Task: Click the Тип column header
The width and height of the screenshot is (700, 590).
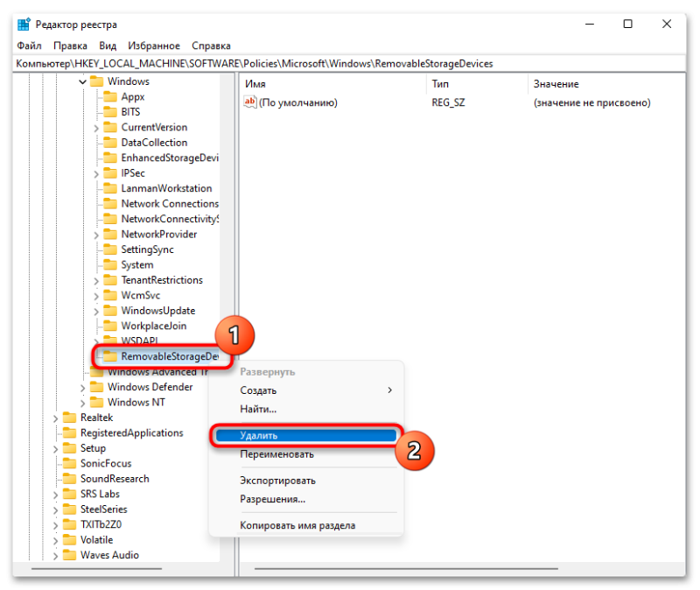Action: click(x=478, y=83)
